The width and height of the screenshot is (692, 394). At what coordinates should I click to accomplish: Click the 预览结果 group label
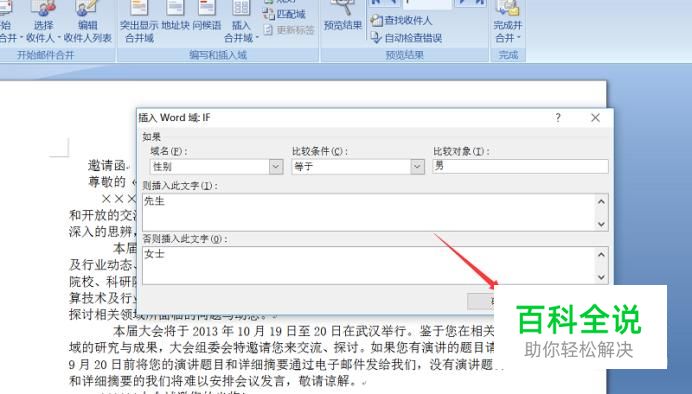(405, 55)
